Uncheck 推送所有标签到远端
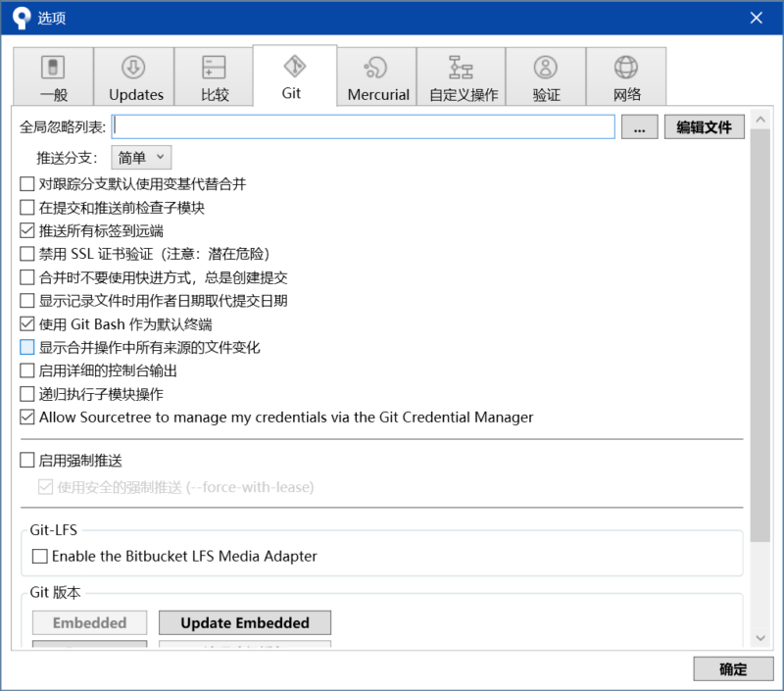 (27, 230)
